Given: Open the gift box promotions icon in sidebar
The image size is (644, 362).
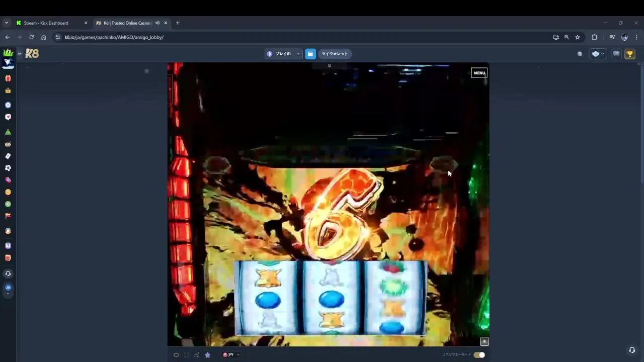Looking at the screenshot, I should (8, 78).
